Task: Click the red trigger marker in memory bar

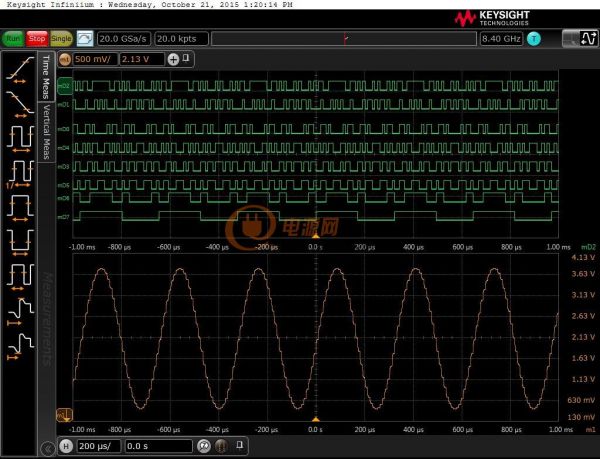Action: [x=346, y=39]
